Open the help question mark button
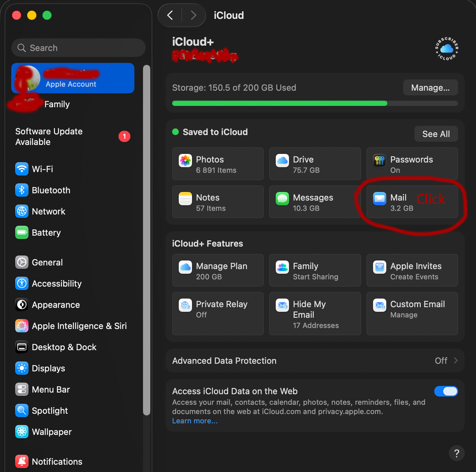The width and height of the screenshot is (476, 472). (x=456, y=453)
